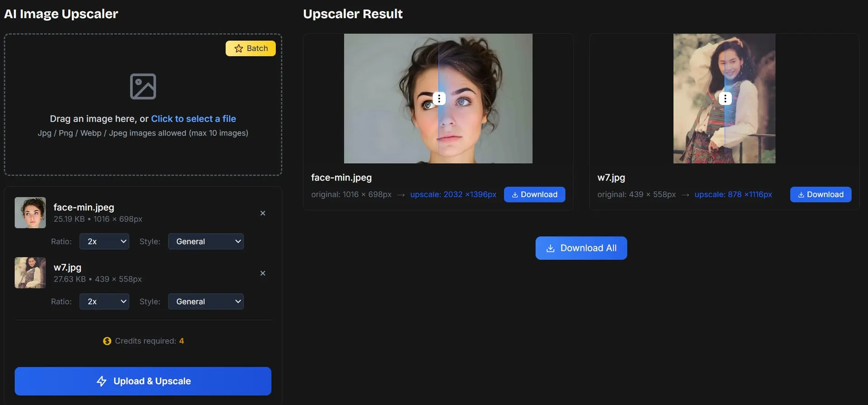The image size is (868, 405).
Task: Select face-min.jpeg thumbnail in upload list
Action: [x=30, y=212]
